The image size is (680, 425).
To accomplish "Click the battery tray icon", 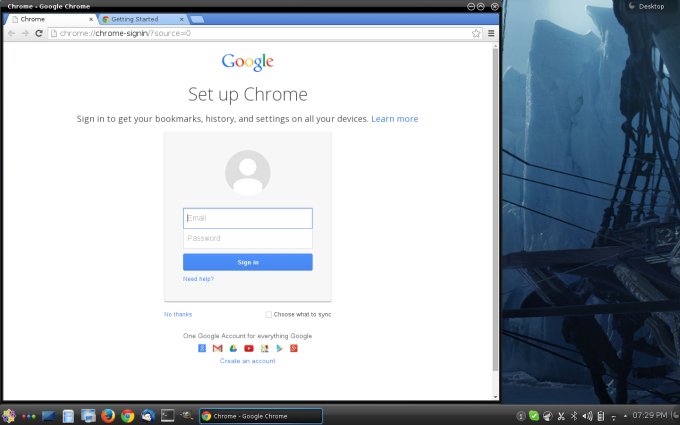I will click(601, 416).
